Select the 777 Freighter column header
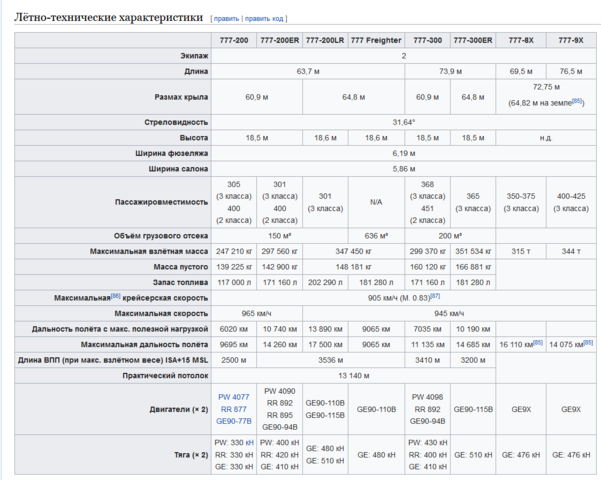601x480 pixels. [376, 40]
